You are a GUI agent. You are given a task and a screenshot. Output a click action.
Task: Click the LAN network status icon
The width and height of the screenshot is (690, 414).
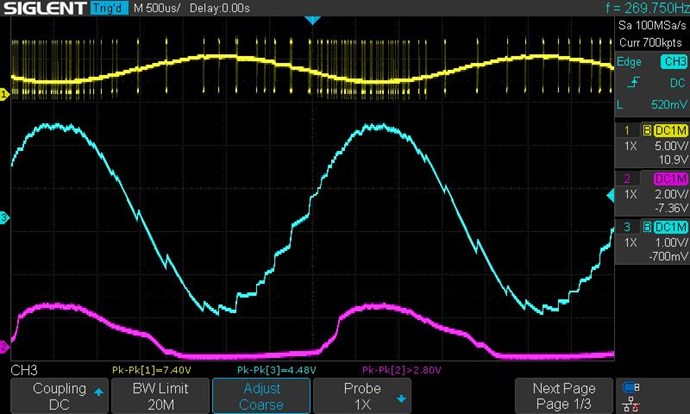click(631, 404)
